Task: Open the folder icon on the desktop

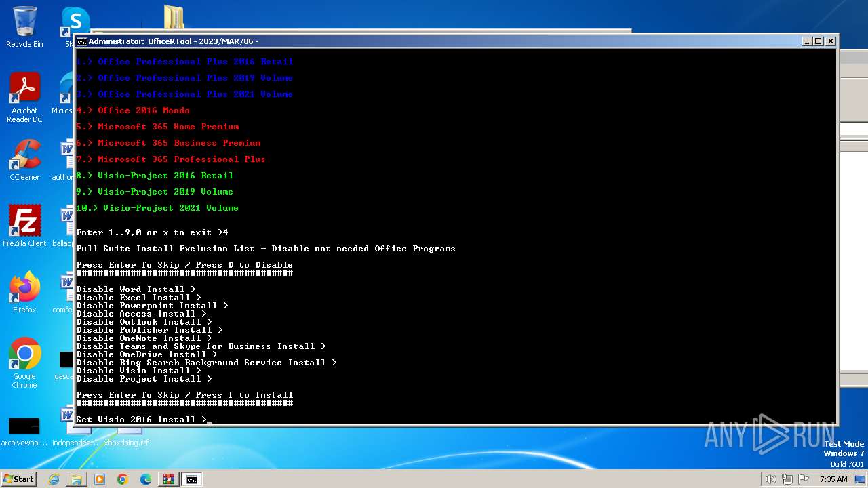Action: [174, 17]
